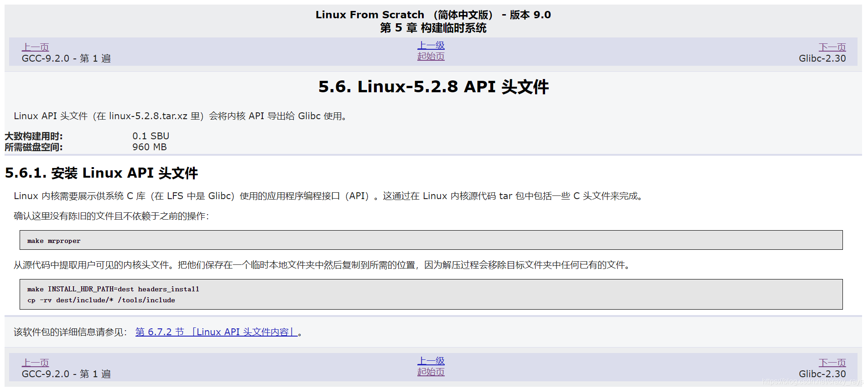The width and height of the screenshot is (868, 390).
Task: Click the bottom 'GCC-9.2.0 - 第 1 遍' text
Action: click(x=66, y=374)
